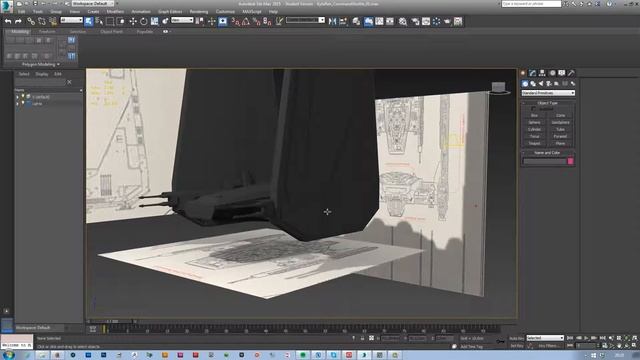Open the Modifiers menu

click(x=115, y=12)
